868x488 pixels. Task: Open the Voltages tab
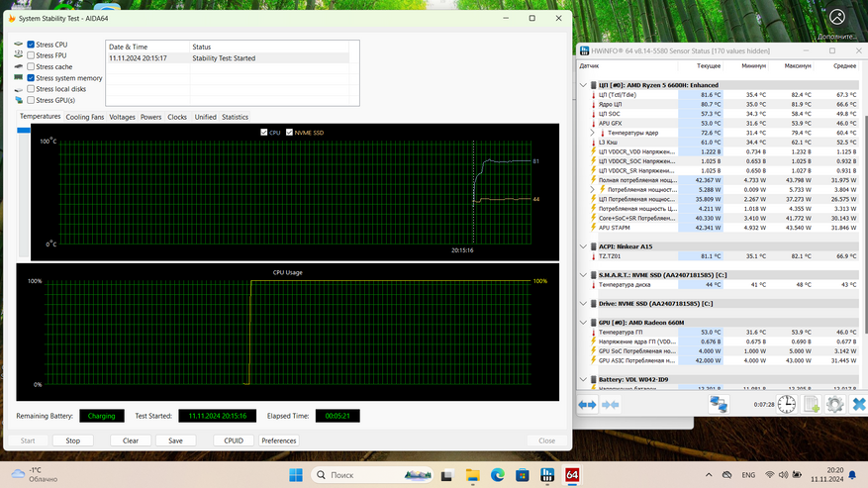pyautogui.click(x=122, y=117)
